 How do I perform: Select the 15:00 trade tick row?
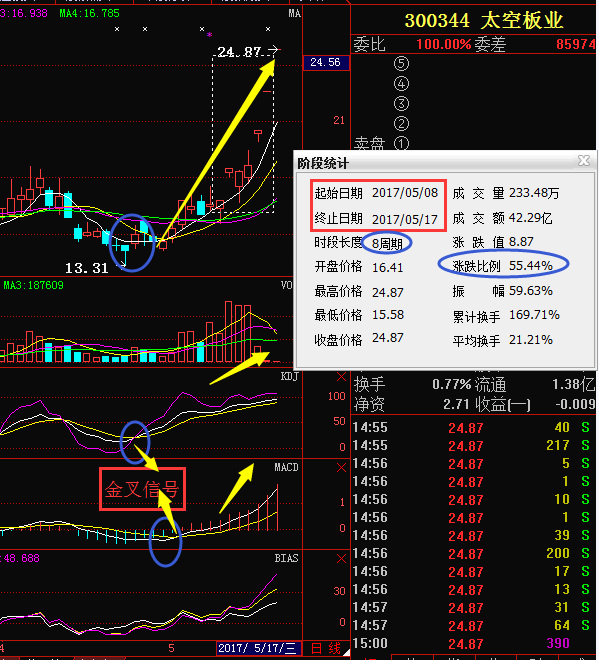coord(474,643)
